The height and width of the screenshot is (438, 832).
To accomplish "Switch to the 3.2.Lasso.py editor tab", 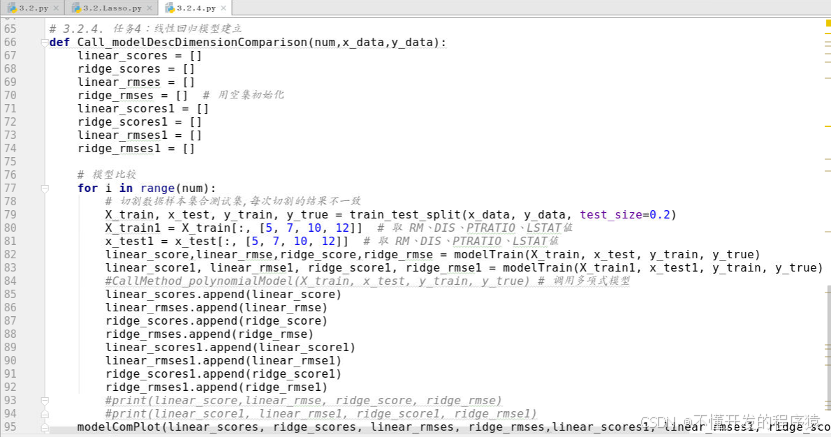I will tap(111, 8).
